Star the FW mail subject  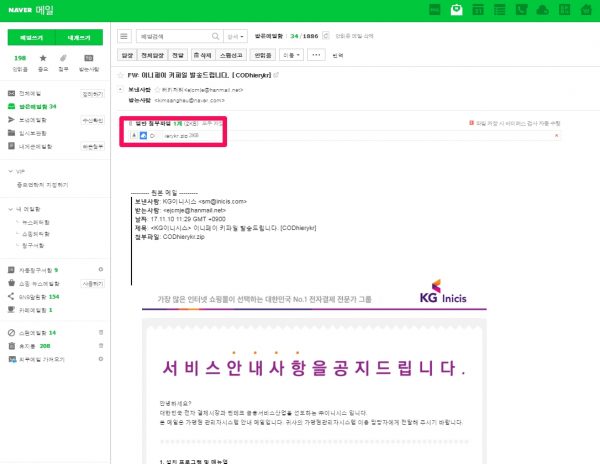[x=121, y=75]
